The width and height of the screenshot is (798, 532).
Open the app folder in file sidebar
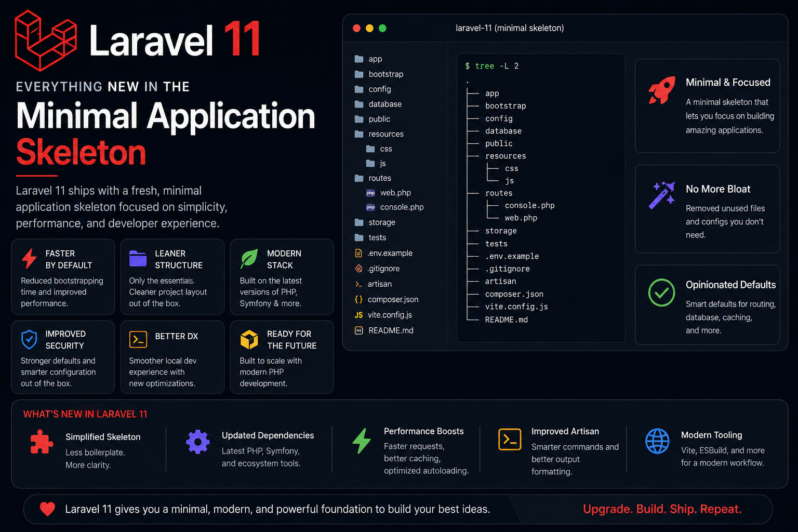click(x=368, y=59)
